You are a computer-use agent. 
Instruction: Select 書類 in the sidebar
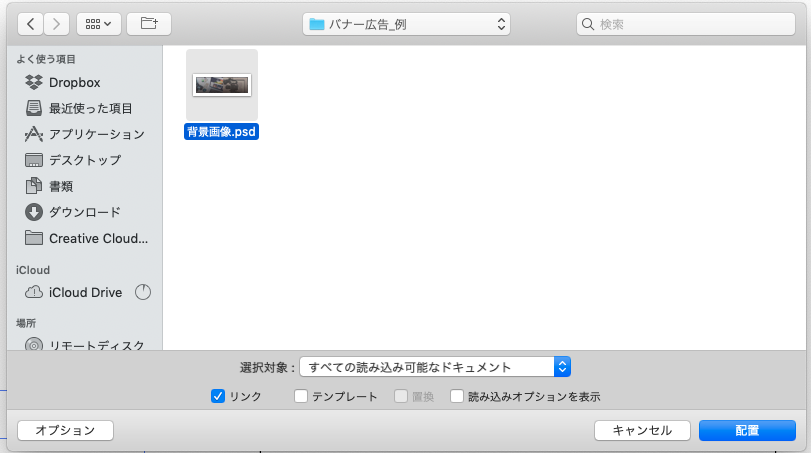click(60, 186)
